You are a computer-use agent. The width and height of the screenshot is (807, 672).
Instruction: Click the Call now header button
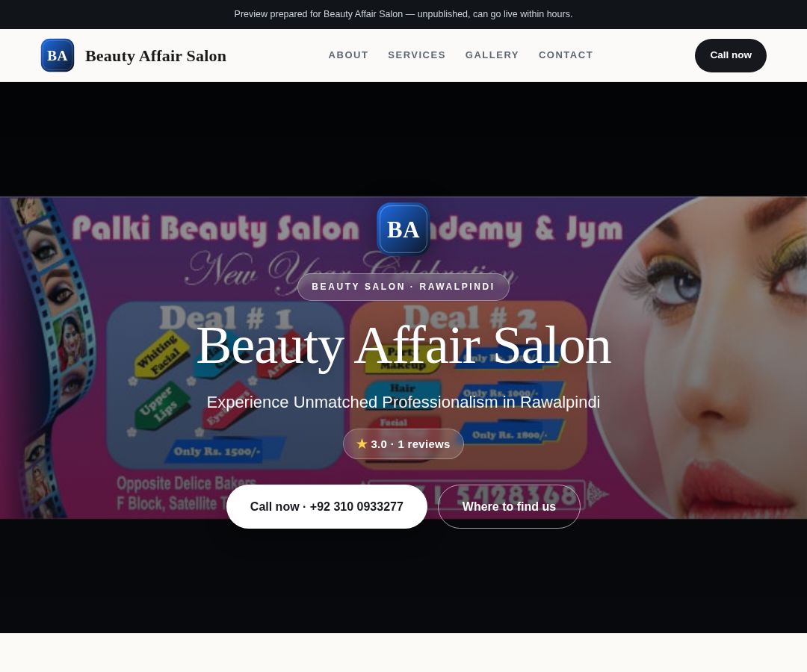730,55
